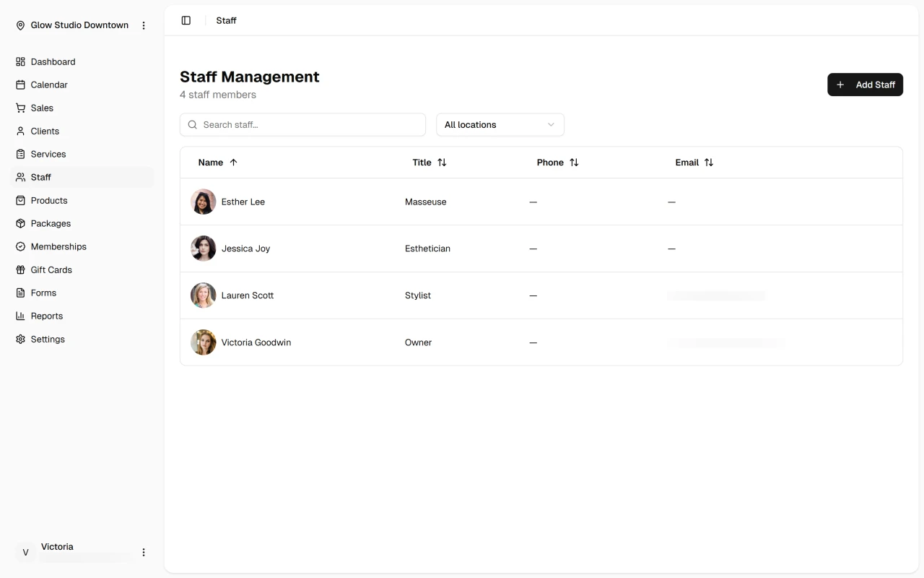Viewport: 924px width, 578px height.
Task: Click the Reports bar chart icon
Action: point(20,316)
